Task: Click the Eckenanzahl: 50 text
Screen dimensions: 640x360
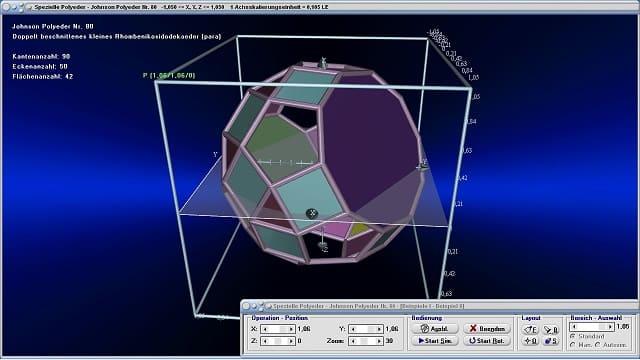Action: click(x=40, y=66)
